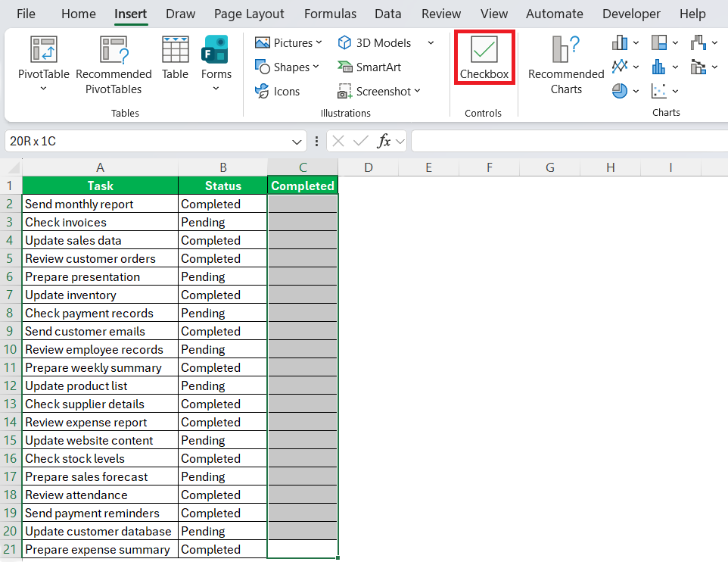The height and width of the screenshot is (562, 728).
Task: Open the File menu
Action: pyautogui.click(x=26, y=14)
